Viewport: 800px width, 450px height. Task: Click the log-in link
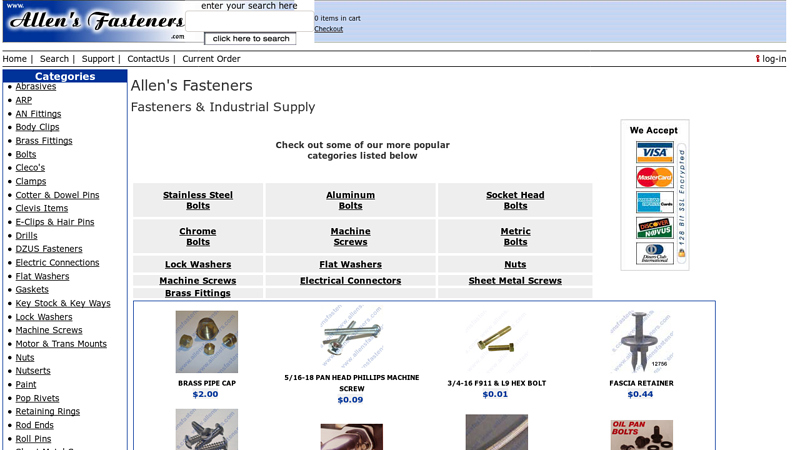point(774,59)
